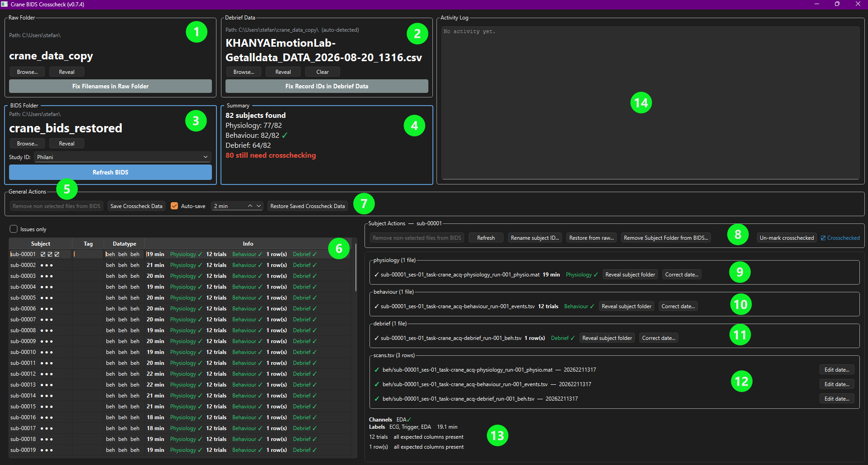The image size is (868, 465).
Task: Click the checkmark beside the behaviour events.tsv file
Action: [377, 306]
